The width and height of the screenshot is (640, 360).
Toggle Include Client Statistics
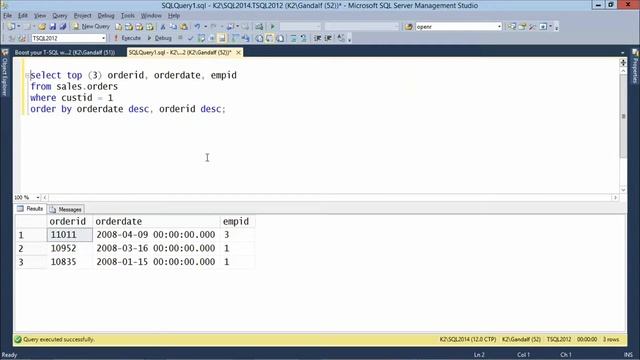(245, 38)
